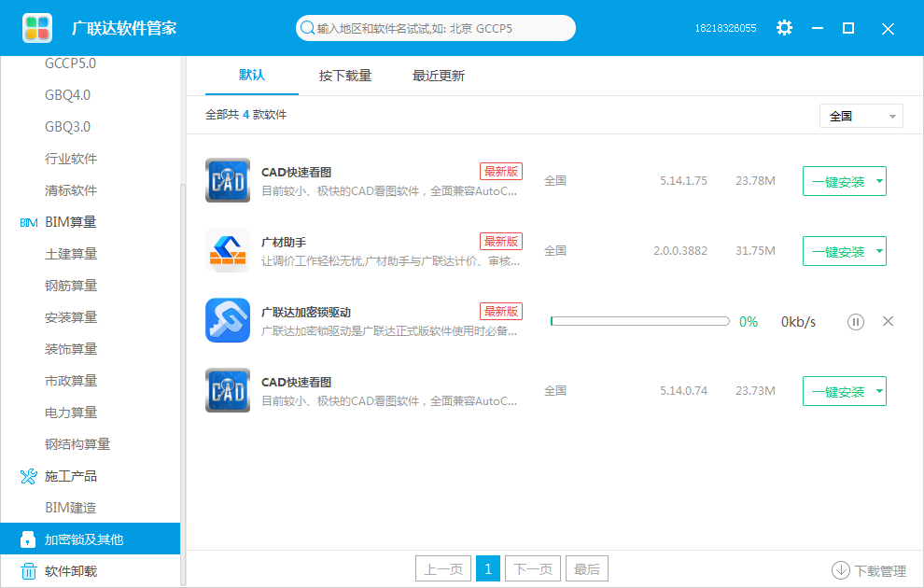Switch to the 最近更新 tab

pos(439,76)
